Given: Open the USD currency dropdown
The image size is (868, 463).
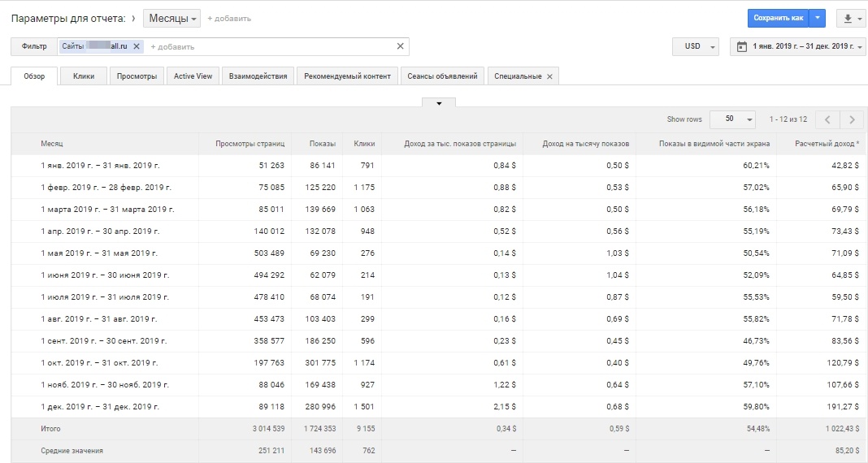Looking at the screenshot, I should (x=696, y=47).
